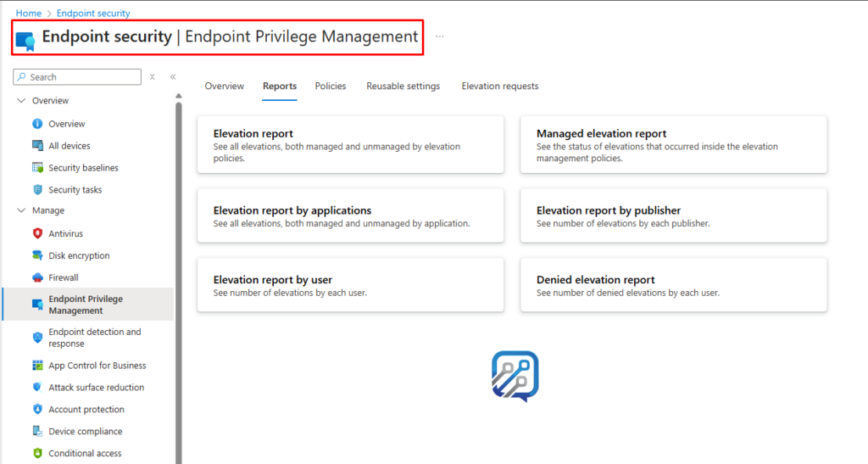Click the Conditional access icon
Image resolution: width=868 pixels, height=464 pixels.
[x=37, y=453]
